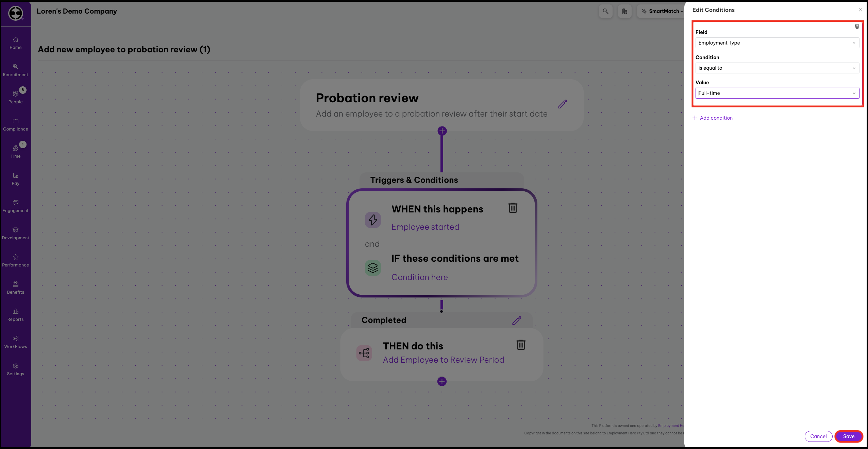Open the People section in sidebar
This screenshot has width=868, height=449.
pyautogui.click(x=16, y=97)
